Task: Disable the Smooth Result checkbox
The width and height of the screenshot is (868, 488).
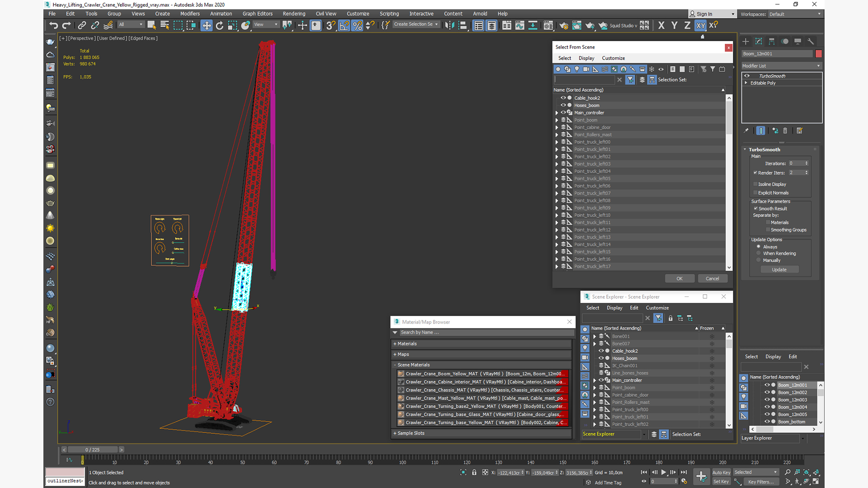Action: [x=755, y=208]
